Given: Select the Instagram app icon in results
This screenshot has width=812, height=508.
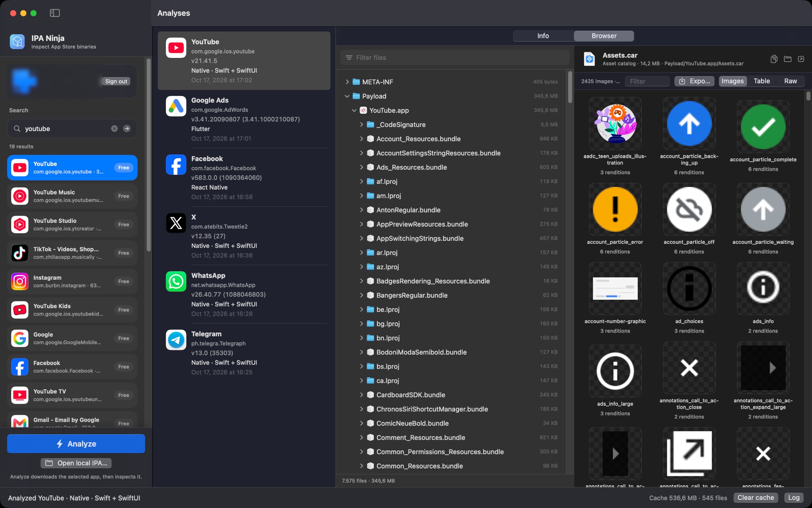Looking at the screenshot, I should [x=20, y=281].
